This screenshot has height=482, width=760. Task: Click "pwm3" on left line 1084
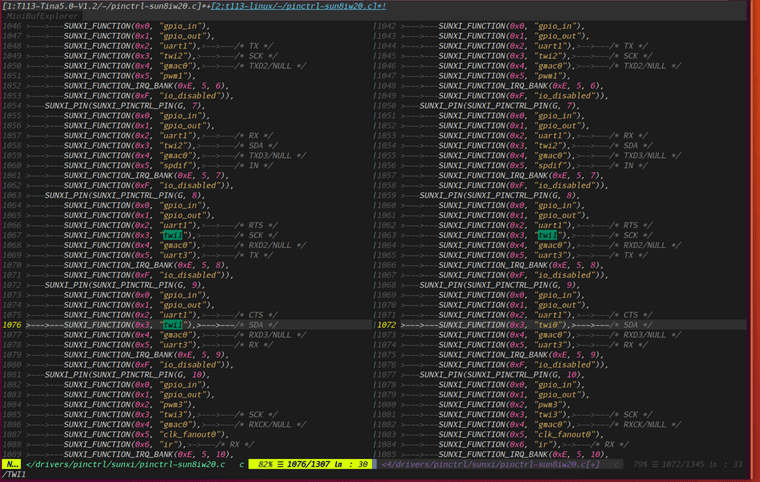(x=173, y=404)
